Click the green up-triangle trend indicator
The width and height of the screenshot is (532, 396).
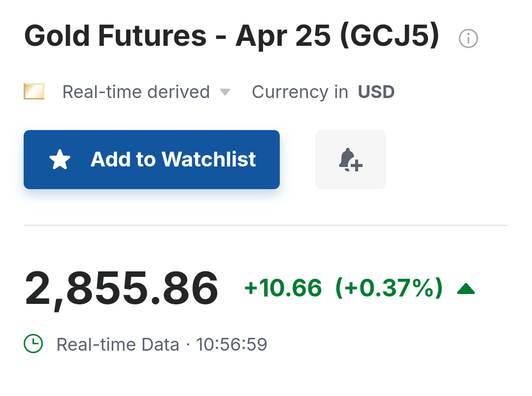465,289
